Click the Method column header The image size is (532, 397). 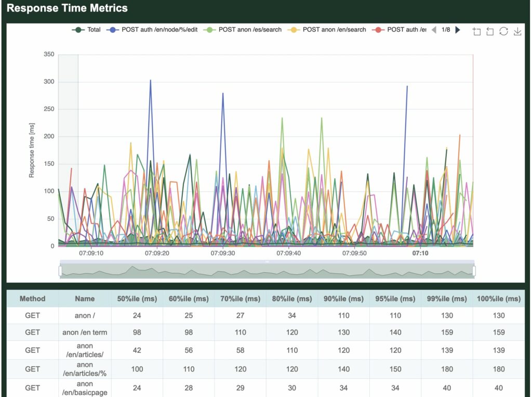pyautogui.click(x=33, y=299)
